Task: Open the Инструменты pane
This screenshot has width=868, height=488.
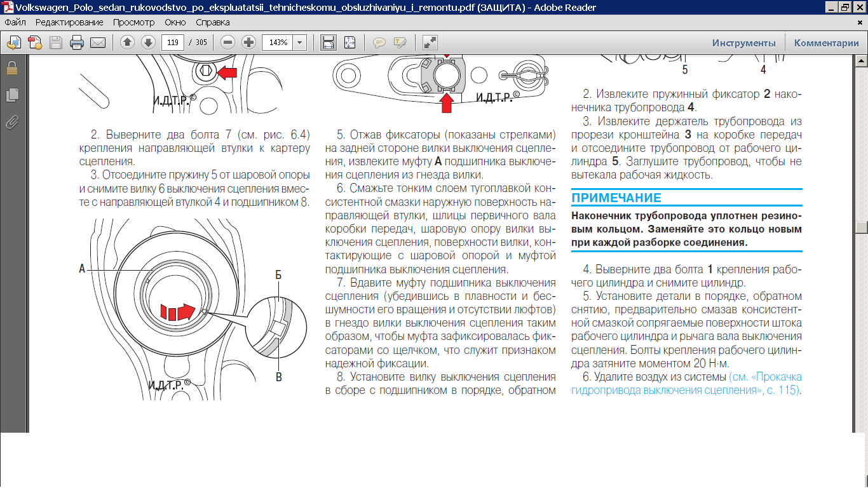Action: click(743, 43)
